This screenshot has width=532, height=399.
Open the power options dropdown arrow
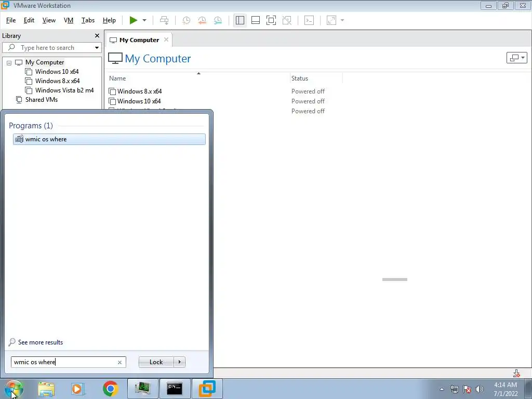[x=144, y=20]
